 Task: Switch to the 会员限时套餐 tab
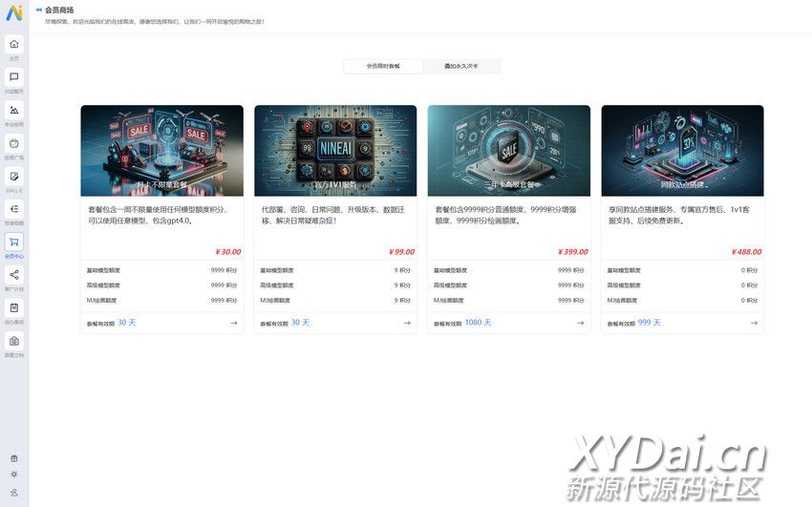click(383, 67)
